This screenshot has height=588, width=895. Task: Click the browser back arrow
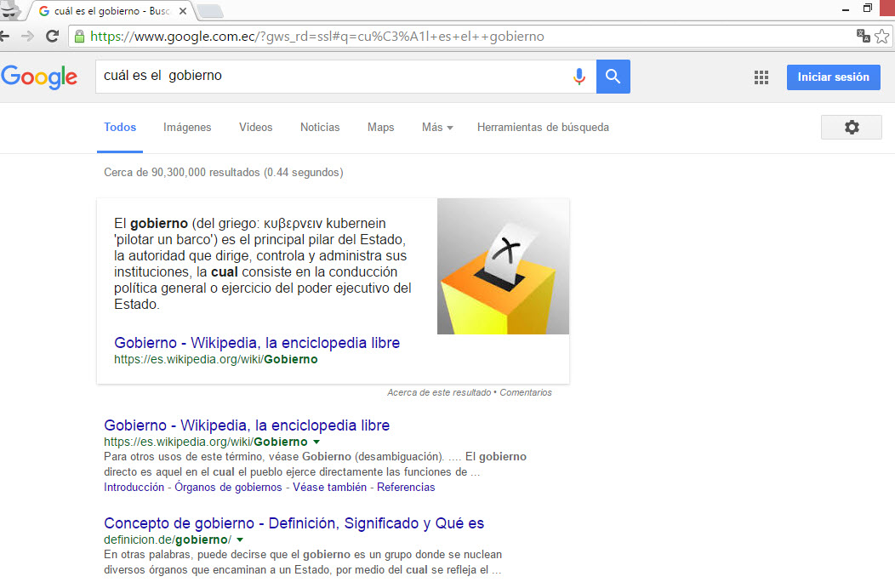coord(4,37)
